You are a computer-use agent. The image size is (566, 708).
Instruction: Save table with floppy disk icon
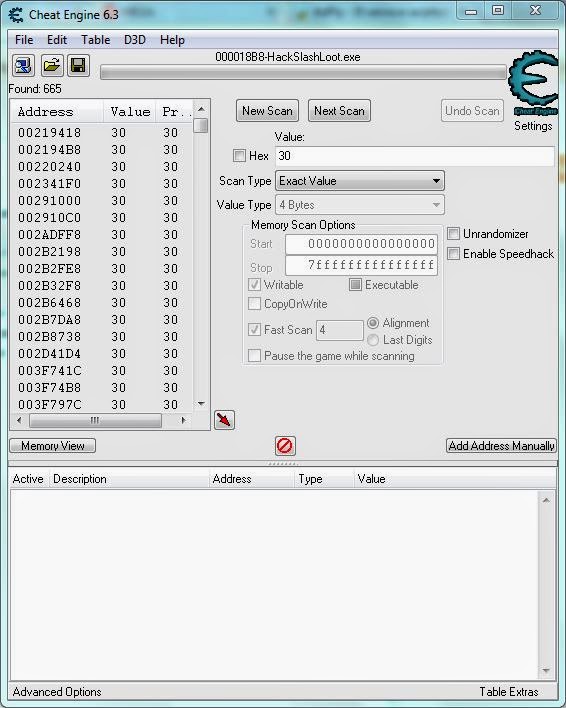79,66
